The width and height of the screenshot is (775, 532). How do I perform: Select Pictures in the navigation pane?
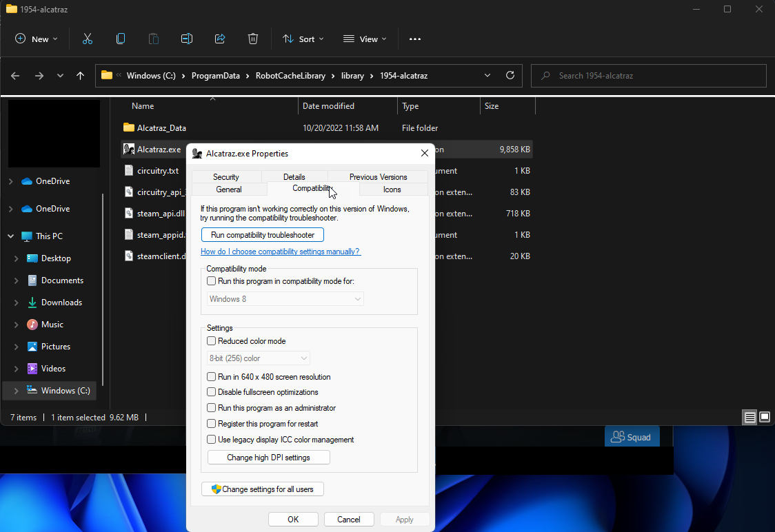tap(56, 346)
